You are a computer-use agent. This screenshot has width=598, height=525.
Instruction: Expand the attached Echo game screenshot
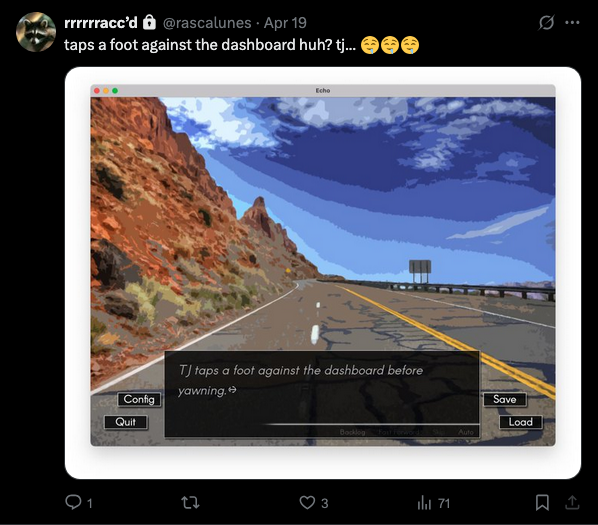coord(323,273)
